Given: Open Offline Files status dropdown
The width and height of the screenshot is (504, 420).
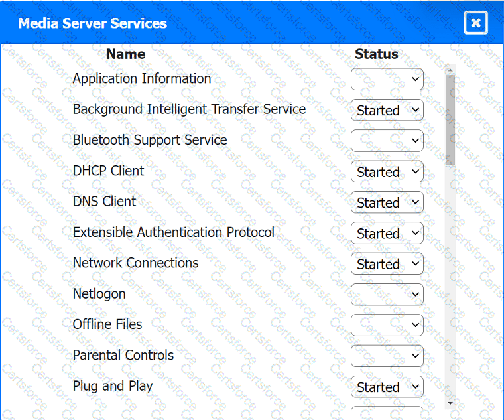Looking at the screenshot, I should 387,325.
